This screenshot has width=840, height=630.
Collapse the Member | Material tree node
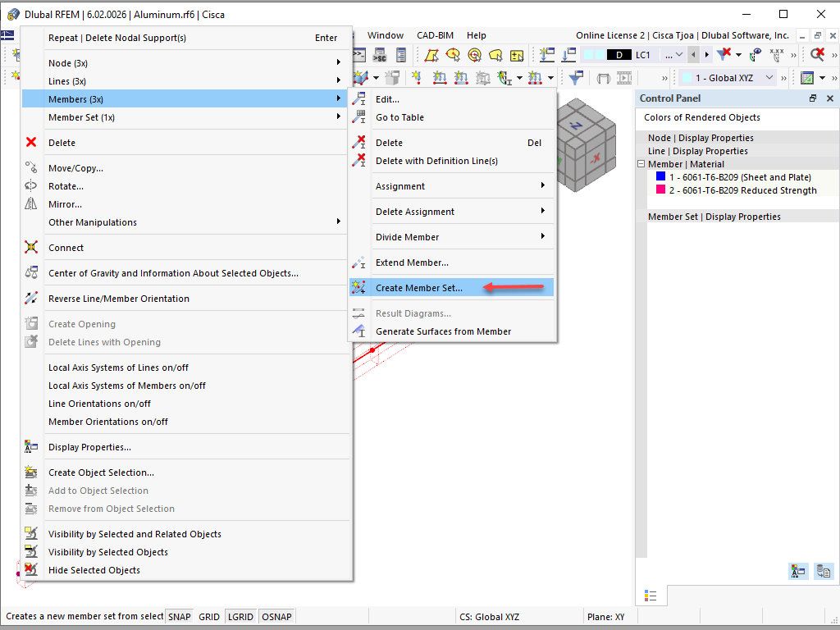point(641,164)
